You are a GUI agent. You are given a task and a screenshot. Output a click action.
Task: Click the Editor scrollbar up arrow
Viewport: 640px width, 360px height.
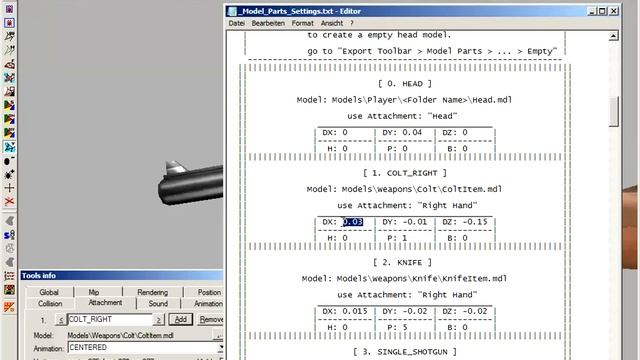613,36
